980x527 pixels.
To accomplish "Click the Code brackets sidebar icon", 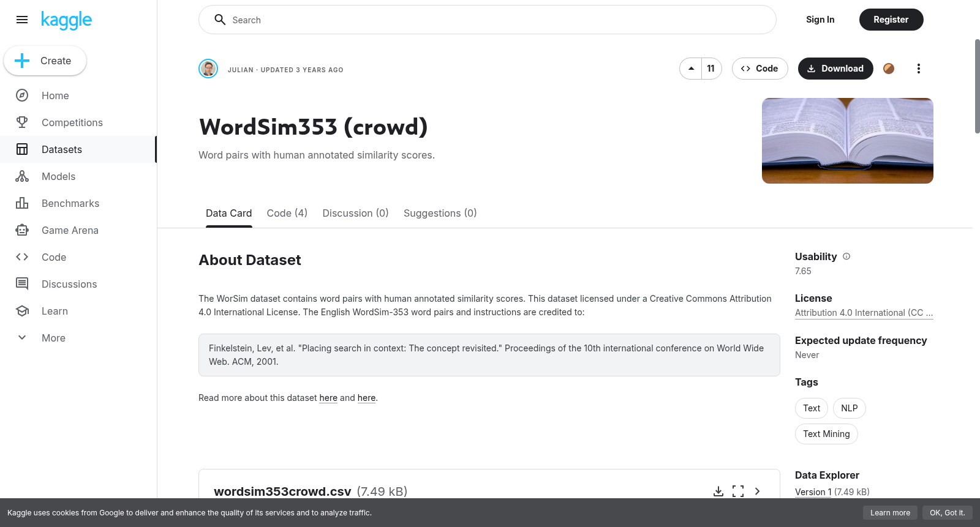I will 22,257.
